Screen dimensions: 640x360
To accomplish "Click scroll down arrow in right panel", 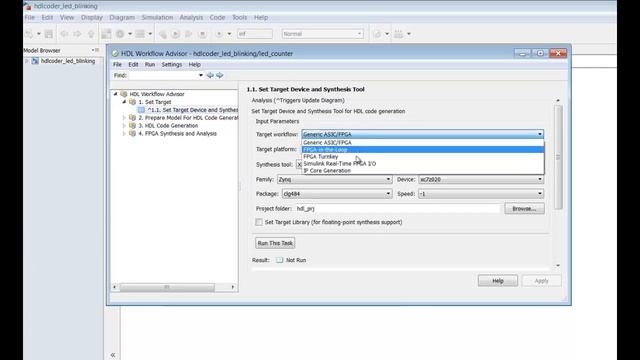I will point(558,266).
